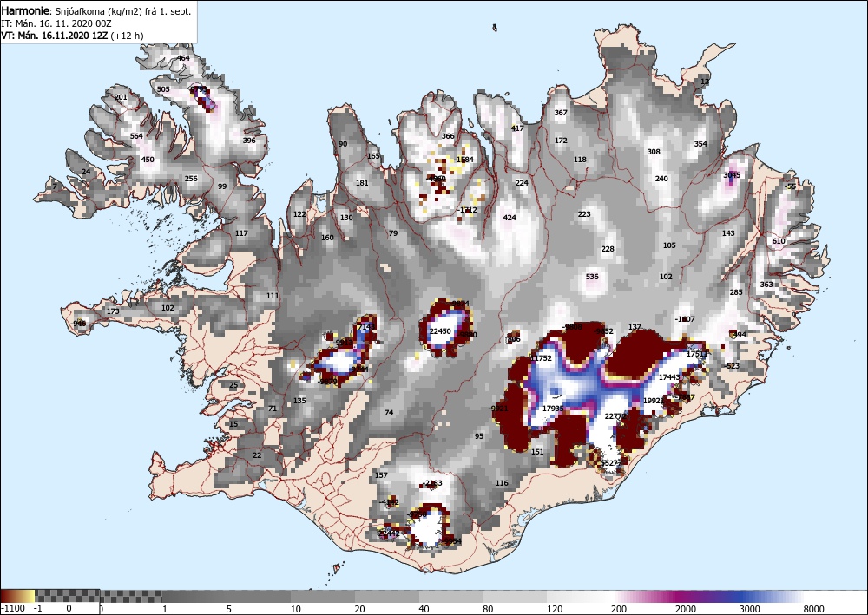Image resolution: width=868 pixels, height=615 pixels.
Task: Click the map value 450
Action: pyautogui.click(x=148, y=160)
